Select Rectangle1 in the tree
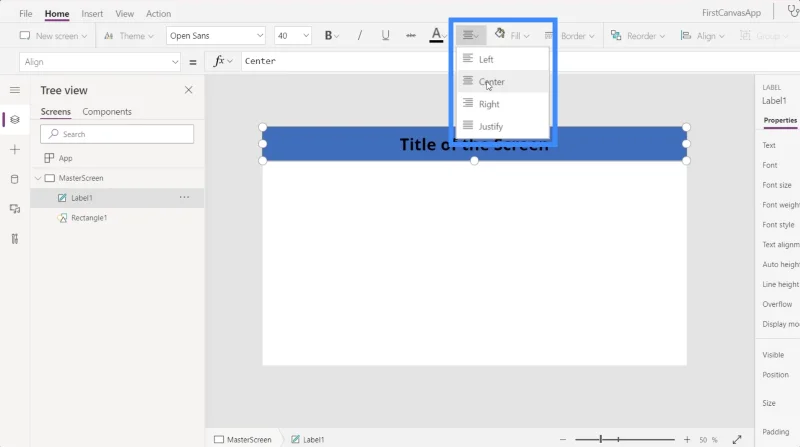The height and width of the screenshot is (447, 800). [x=89, y=218]
